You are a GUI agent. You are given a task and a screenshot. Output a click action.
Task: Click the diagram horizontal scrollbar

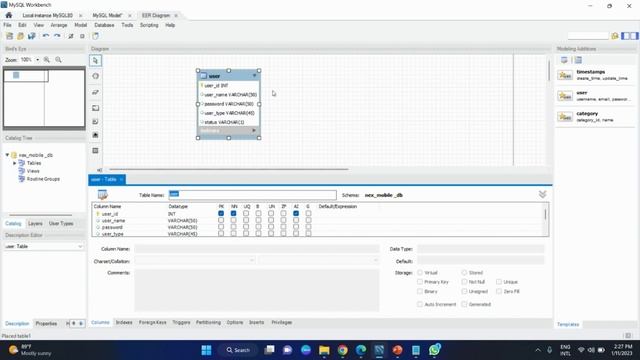(x=229, y=169)
